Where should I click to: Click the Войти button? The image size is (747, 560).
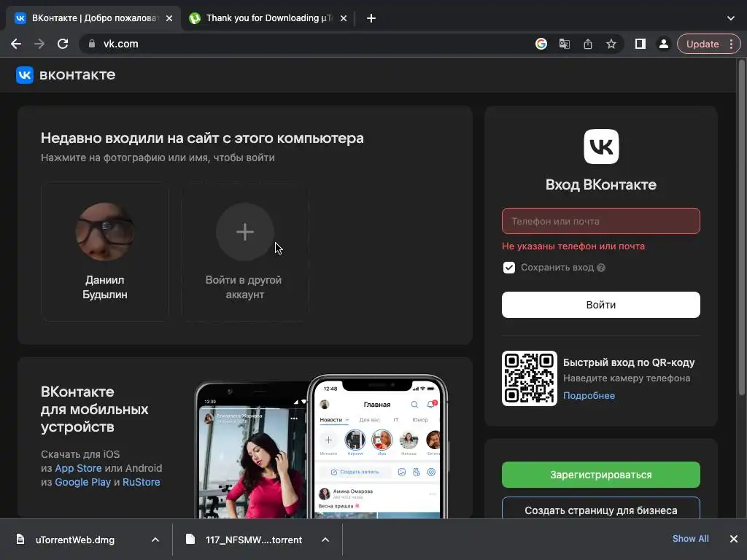601,305
